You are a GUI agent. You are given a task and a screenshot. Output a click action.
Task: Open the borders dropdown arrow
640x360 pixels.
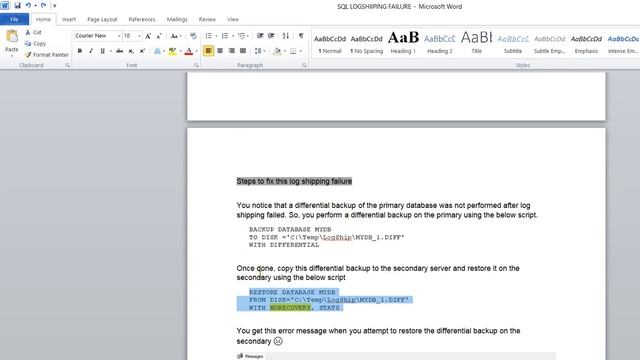coord(300,51)
